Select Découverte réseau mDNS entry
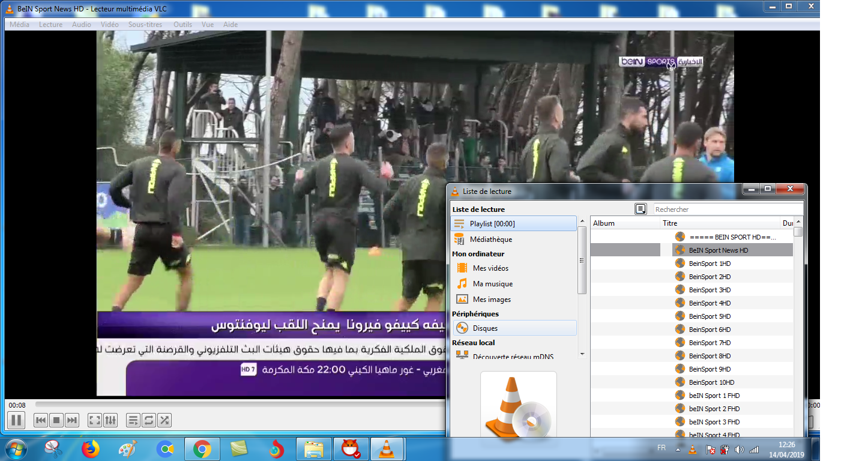Screen dimensions: 868x461 tap(513, 355)
